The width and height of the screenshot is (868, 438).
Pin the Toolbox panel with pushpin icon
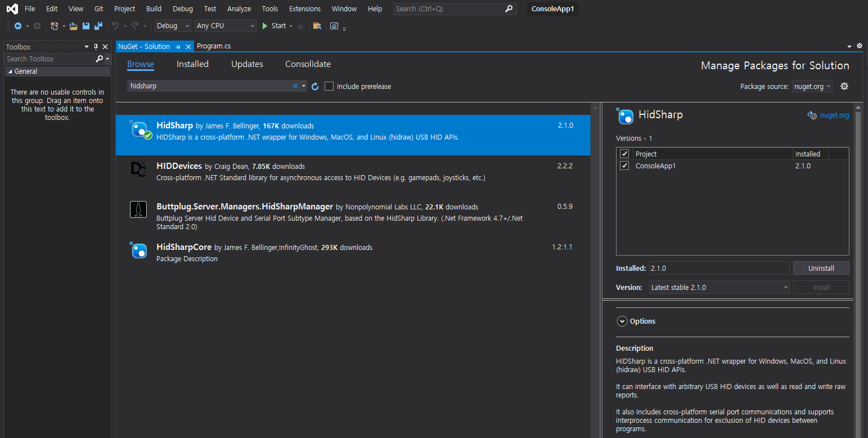click(96, 47)
